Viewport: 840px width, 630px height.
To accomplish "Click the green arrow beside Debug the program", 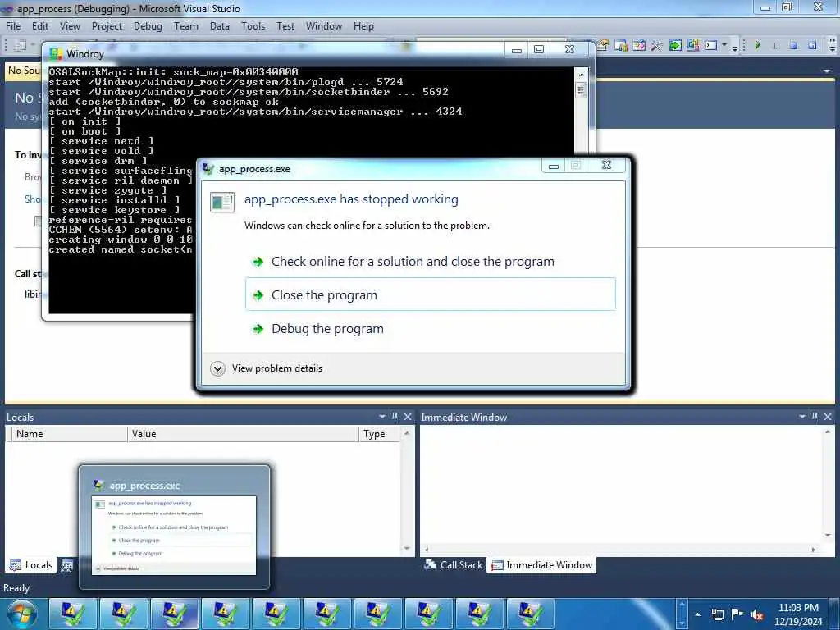I will (x=258, y=329).
